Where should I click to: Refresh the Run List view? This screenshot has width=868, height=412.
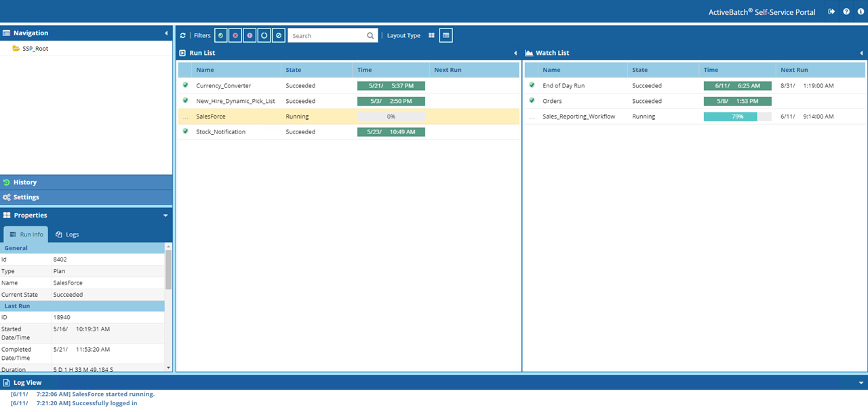[182, 35]
